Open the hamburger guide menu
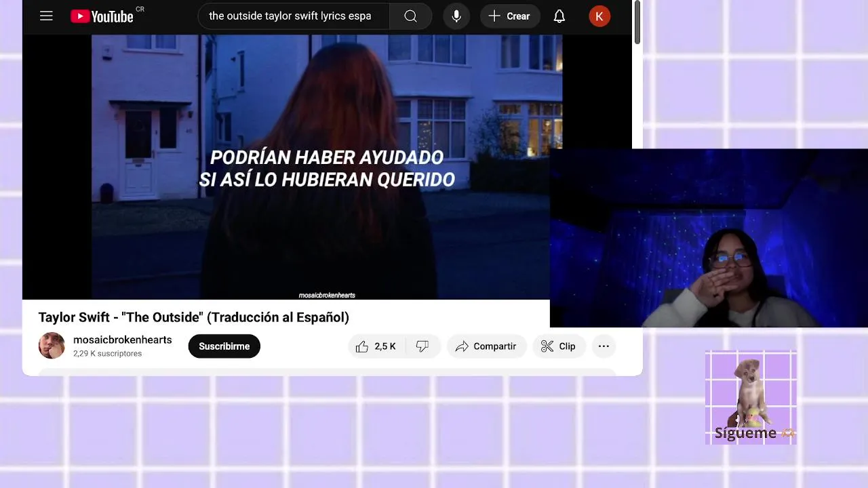The height and width of the screenshot is (488, 868). pyautogui.click(x=46, y=16)
